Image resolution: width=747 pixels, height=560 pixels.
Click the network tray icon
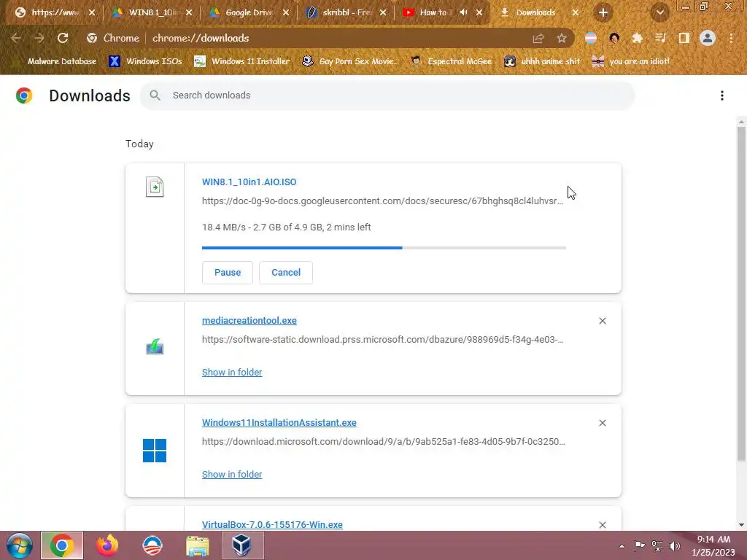[x=657, y=546]
